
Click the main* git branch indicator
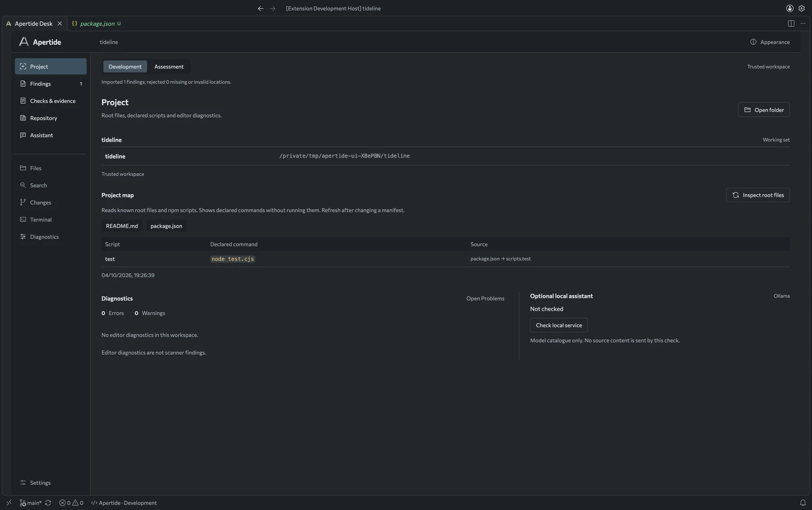pos(31,503)
